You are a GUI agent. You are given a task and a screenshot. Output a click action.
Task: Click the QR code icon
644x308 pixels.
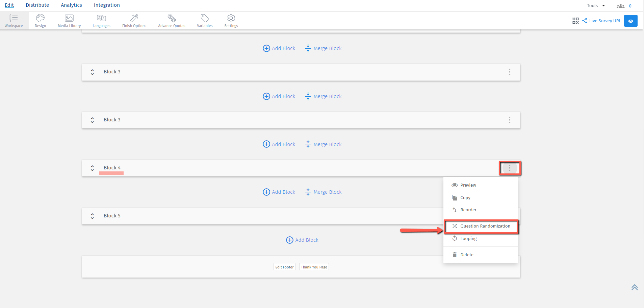pyautogui.click(x=575, y=21)
